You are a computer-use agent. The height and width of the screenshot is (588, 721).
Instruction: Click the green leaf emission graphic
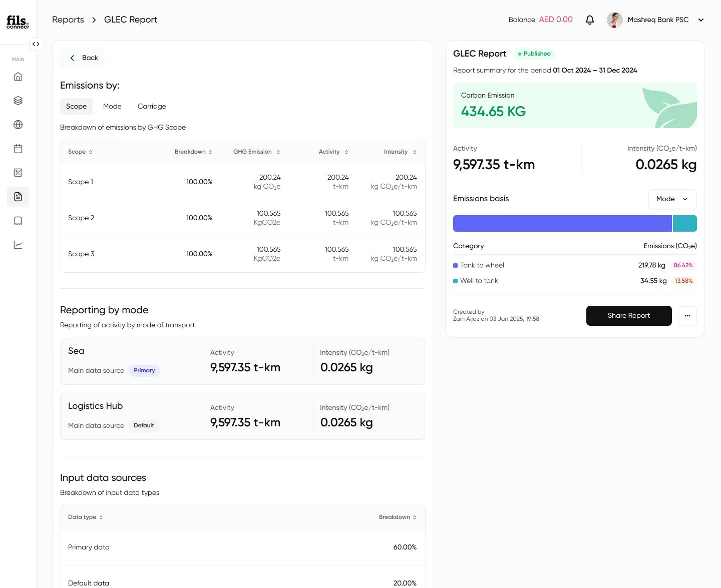669,108
